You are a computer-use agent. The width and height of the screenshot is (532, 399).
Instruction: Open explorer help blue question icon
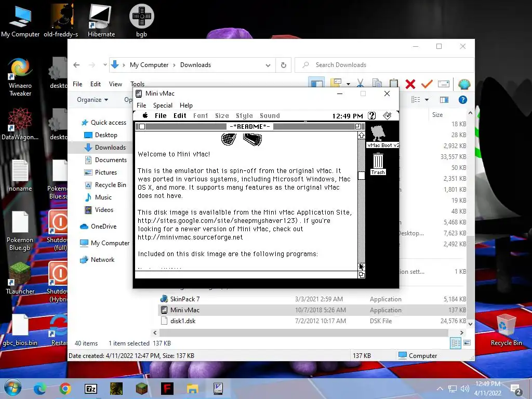[x=463, y=100]
